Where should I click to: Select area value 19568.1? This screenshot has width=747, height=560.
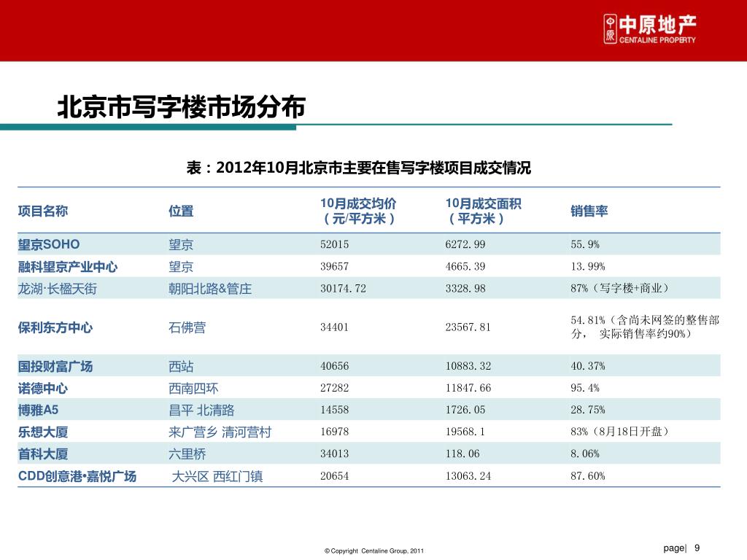(x=465, y=432)
